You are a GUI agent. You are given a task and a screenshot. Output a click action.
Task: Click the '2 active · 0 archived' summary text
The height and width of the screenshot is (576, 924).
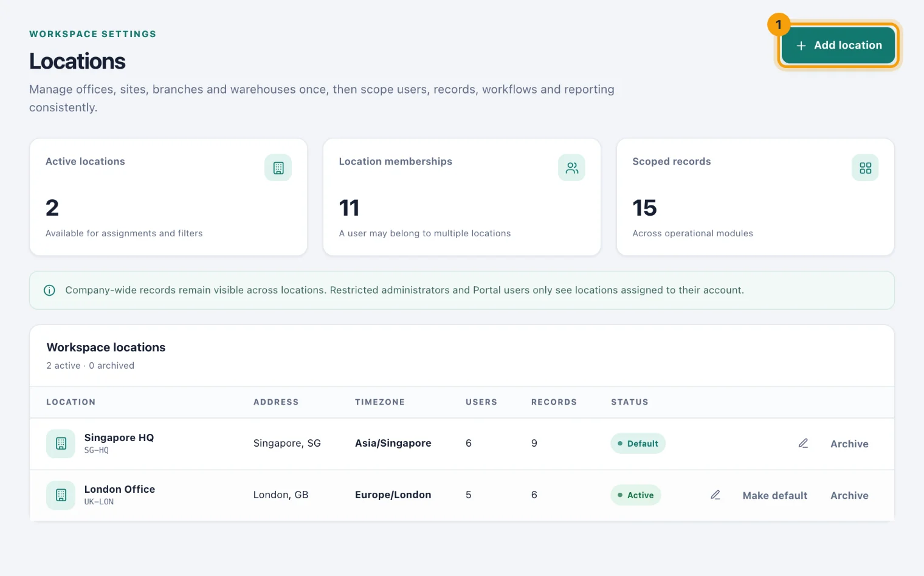(91, 366)
